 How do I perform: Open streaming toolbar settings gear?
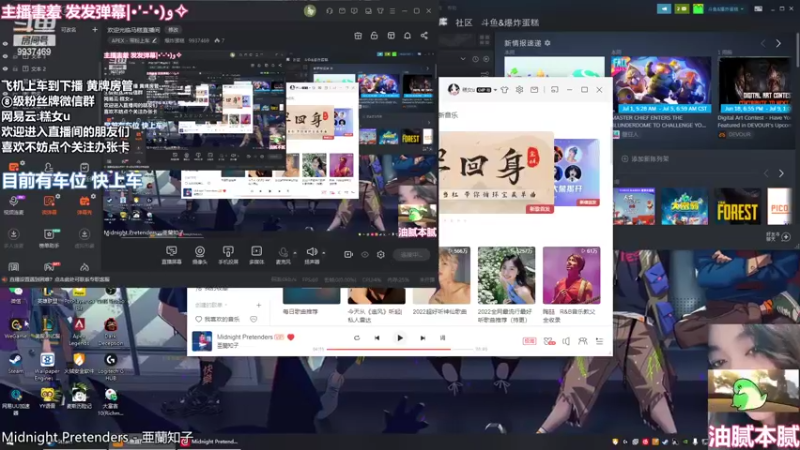[x=381, y=254]
